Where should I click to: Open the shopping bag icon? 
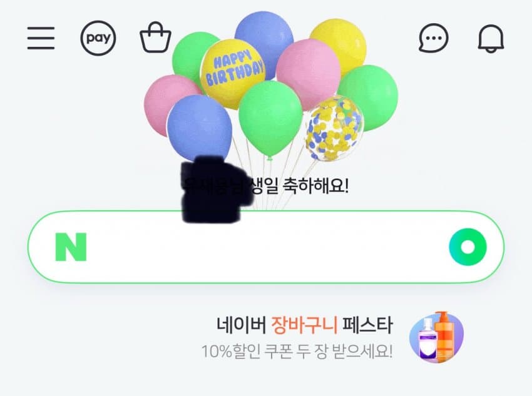click(155, 38)
